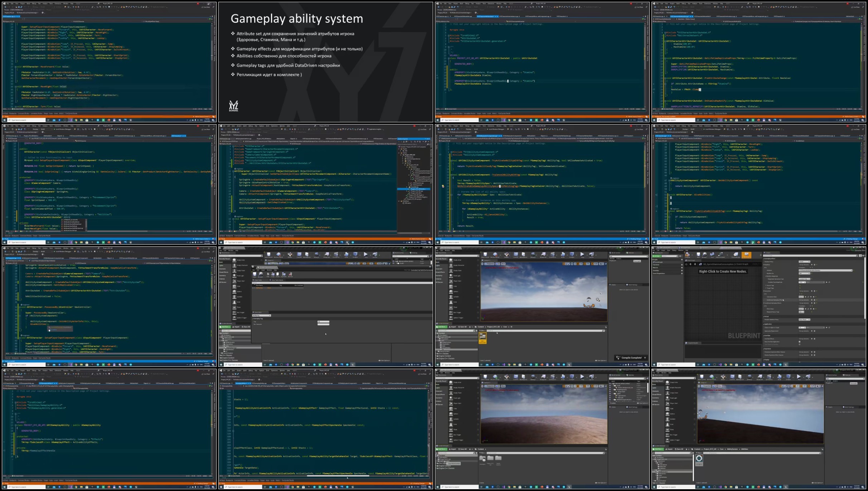
Task: Click highlighted Class Defaults icon in blueprint editor
Action: tap(746, 255)
